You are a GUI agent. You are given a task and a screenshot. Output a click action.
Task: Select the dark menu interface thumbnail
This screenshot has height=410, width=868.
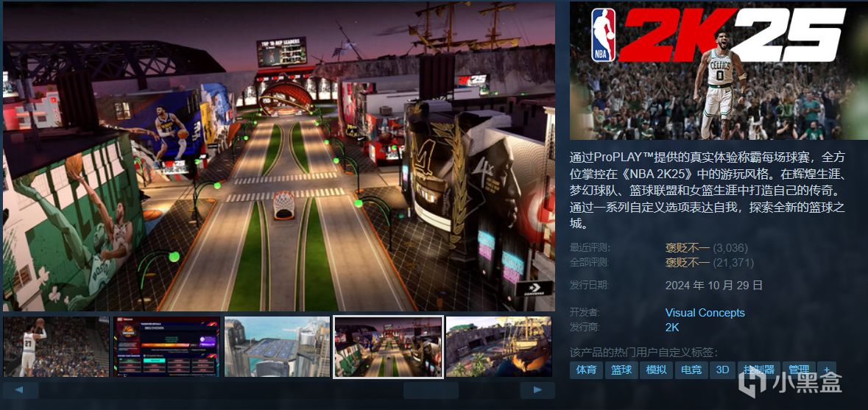pos(166,347)
